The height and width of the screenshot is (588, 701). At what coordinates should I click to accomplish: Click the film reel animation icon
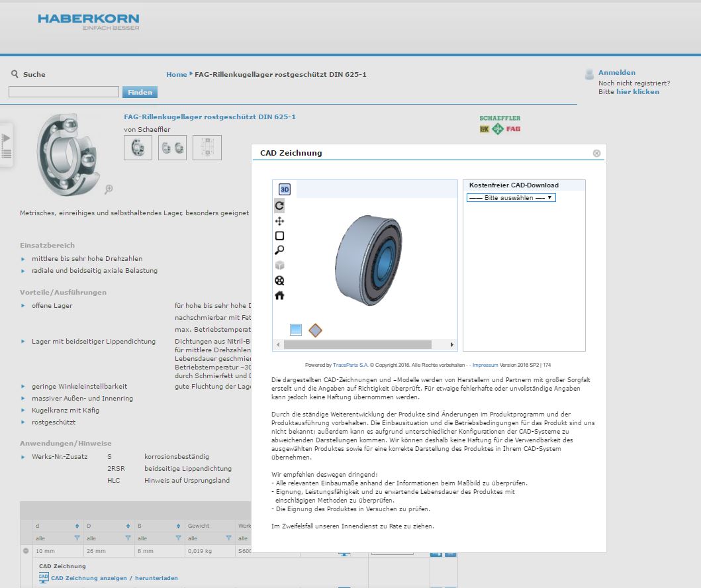279,281
